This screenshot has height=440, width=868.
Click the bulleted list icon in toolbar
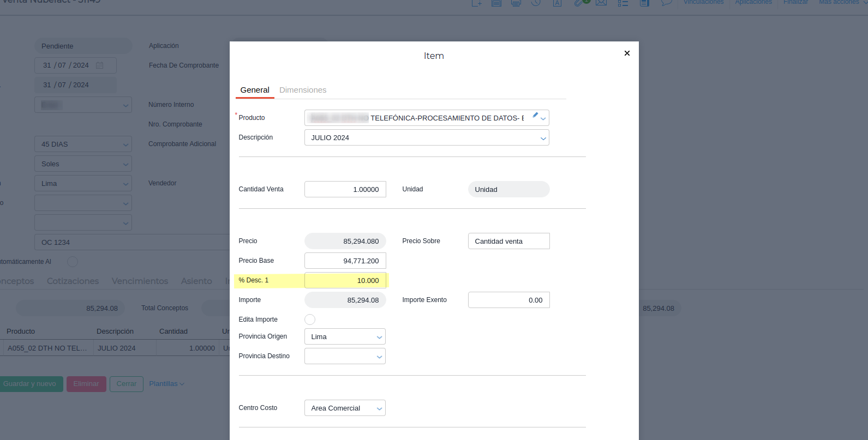tap(623, 3)
